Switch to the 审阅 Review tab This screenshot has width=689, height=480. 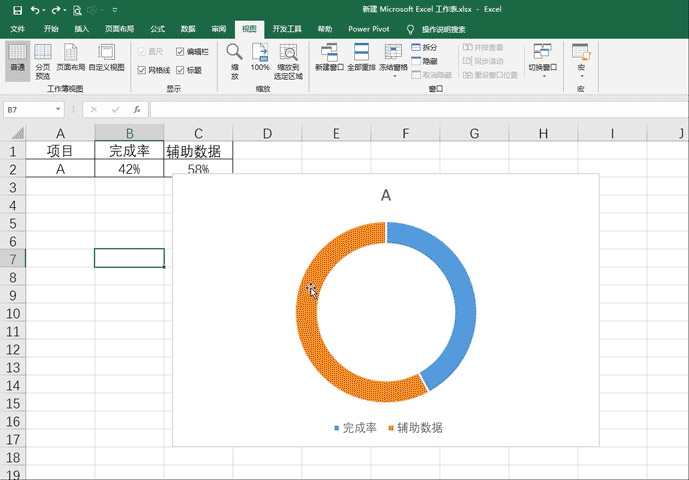[218, 29]
